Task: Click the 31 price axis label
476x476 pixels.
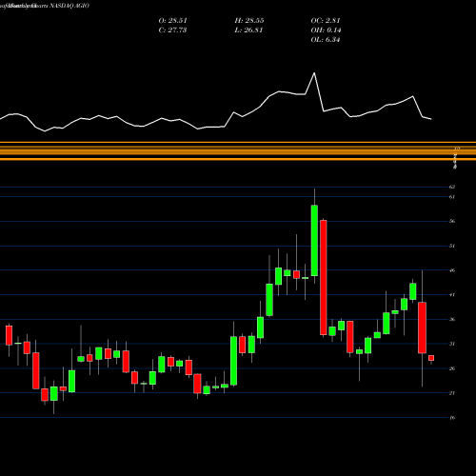Action: coord(452,344)
